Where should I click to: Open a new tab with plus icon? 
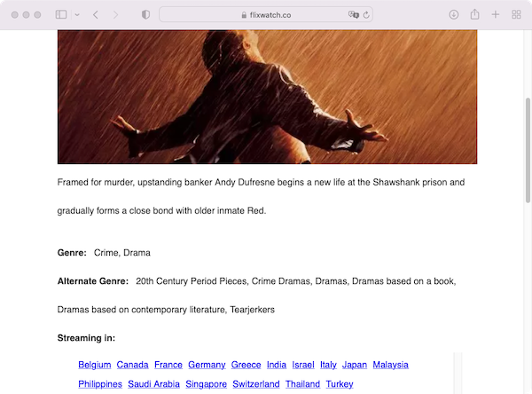pos(496,14)
